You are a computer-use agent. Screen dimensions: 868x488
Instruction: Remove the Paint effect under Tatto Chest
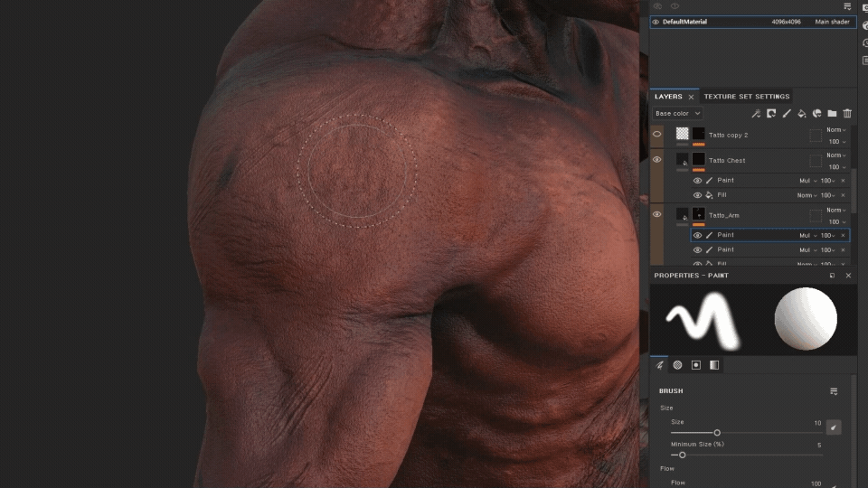[x=843, y=181]
